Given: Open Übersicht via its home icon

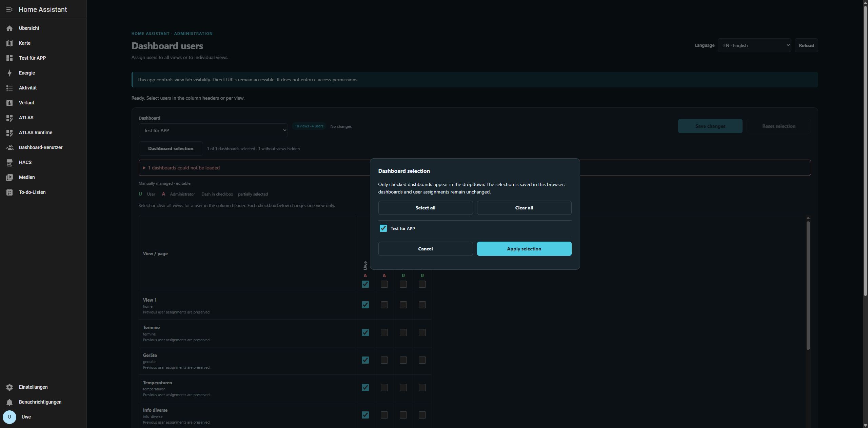Looking at the screenshot, I should click(x=9, y=28).
